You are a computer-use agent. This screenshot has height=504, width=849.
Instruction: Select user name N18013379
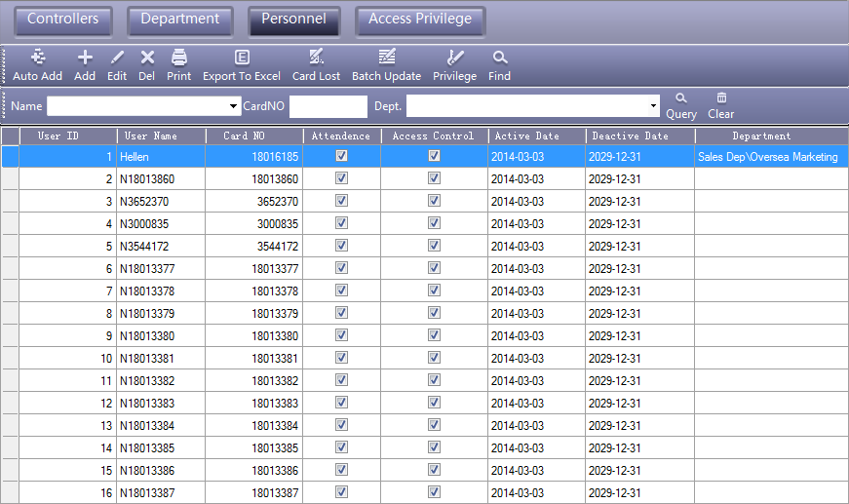pyautogui.click(x=147, y=314)
